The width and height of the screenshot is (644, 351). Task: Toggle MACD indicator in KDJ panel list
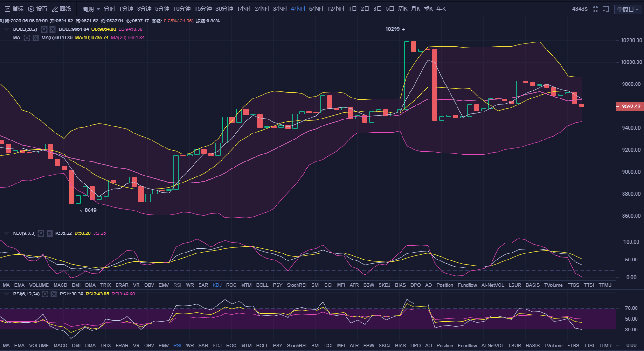[60, 285]
